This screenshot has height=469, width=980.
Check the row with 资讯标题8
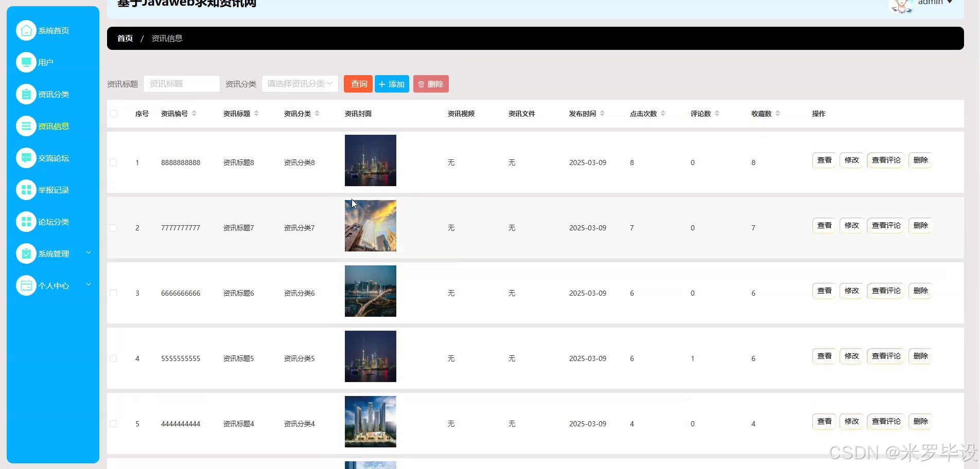(x=113, y=163)
